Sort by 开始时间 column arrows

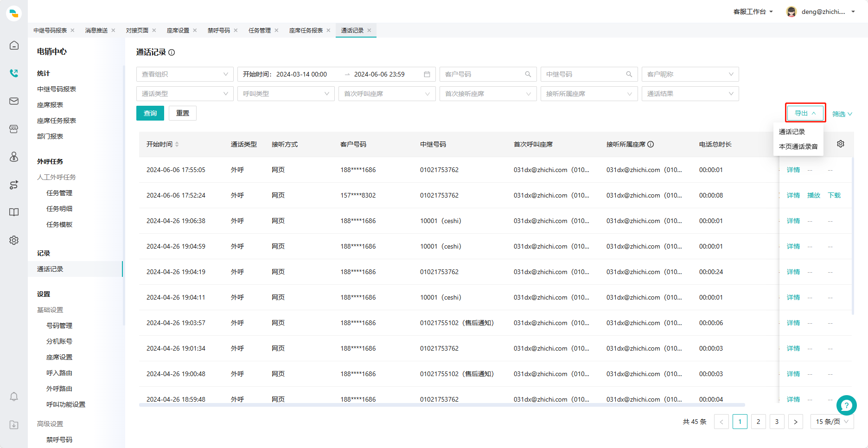(x=177, y=144)
